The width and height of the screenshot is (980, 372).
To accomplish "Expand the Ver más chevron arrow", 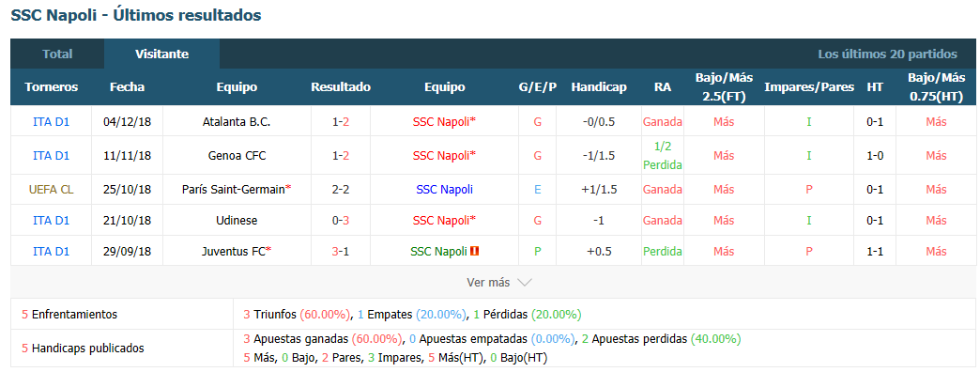I will pos(525,283).
